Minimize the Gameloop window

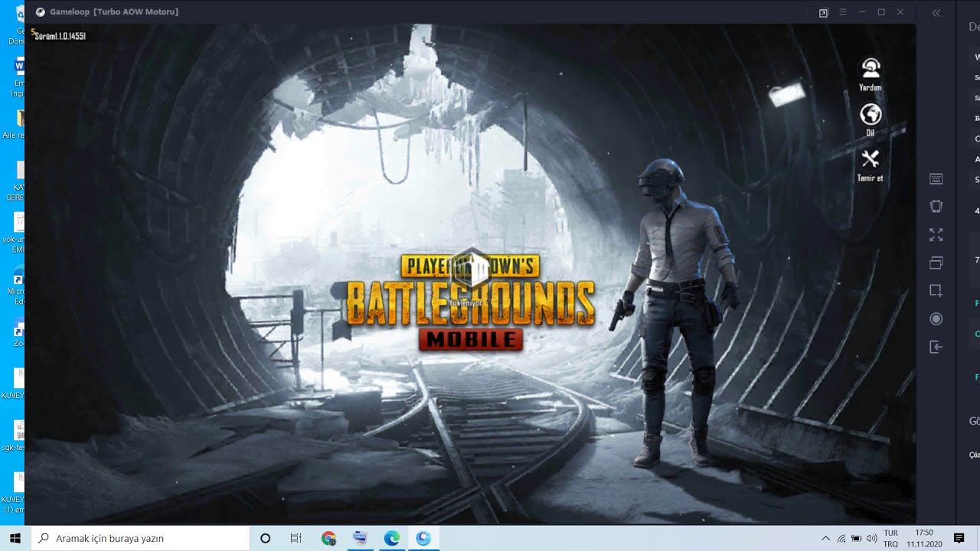pyautogui.click(x=862, y=12)
